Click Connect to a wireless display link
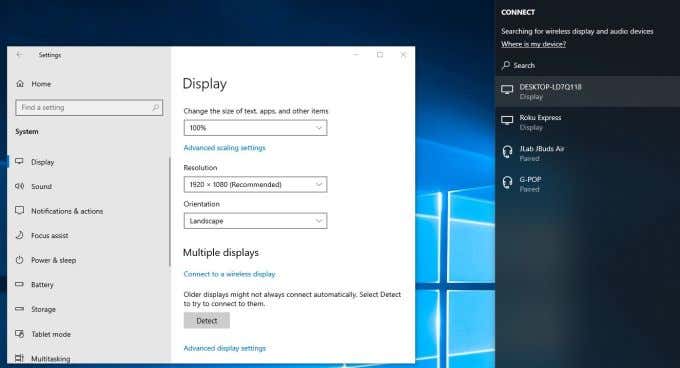 click(229, 274)
